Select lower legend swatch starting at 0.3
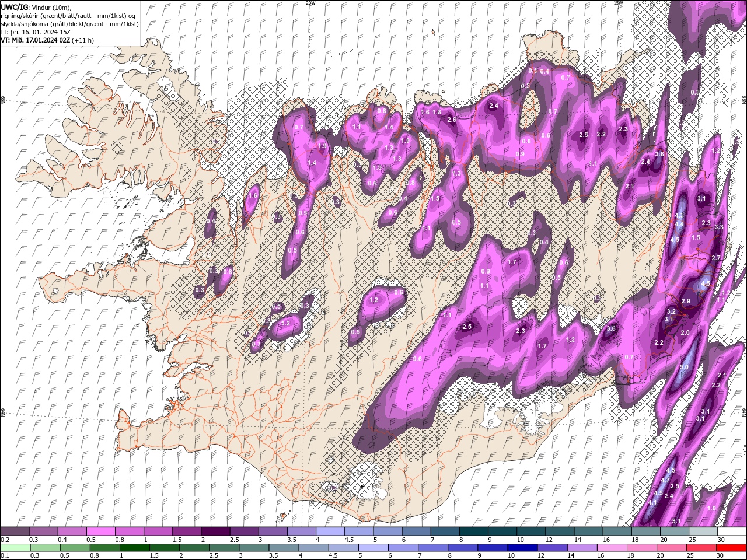This screenshot has width=747, height=560. tap(45, 548)
